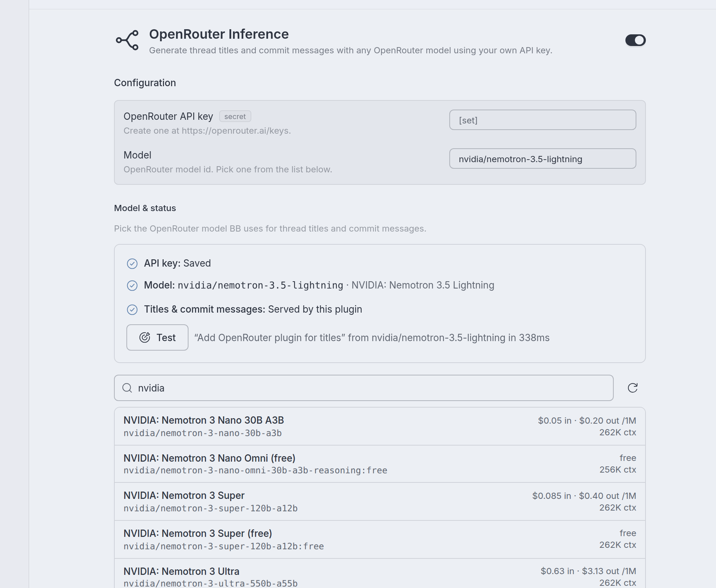Pick NVIDIA: Nemotron 3 Super (free)
This screenshot has width=716, height=588.
[x=380, y=539]
